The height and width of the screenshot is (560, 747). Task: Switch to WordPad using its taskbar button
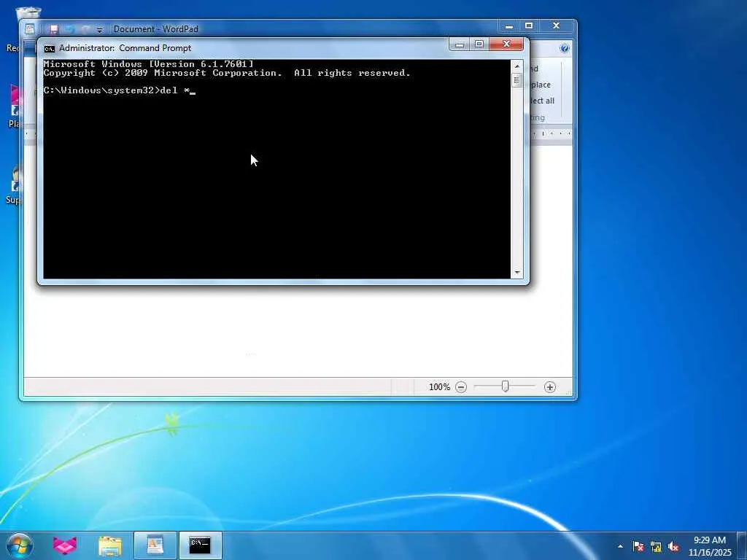click(x=155, y=545)
